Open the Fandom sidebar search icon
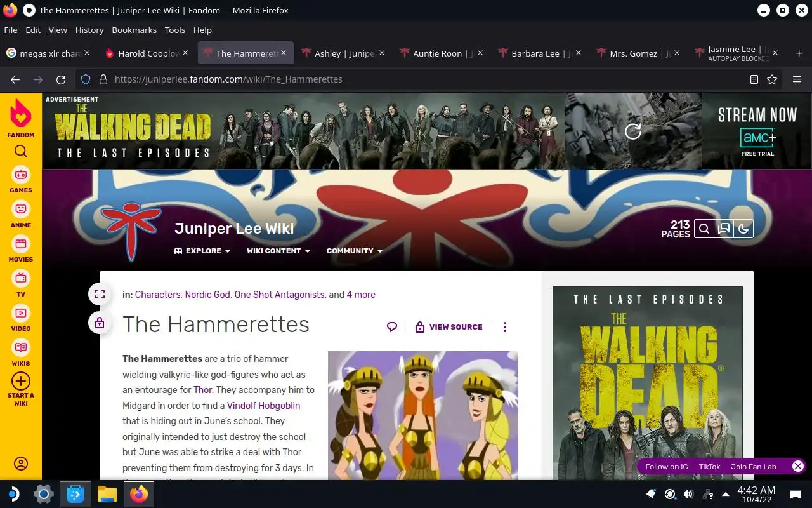This screenshot has height=508, width=812. [x=21, y=151]
